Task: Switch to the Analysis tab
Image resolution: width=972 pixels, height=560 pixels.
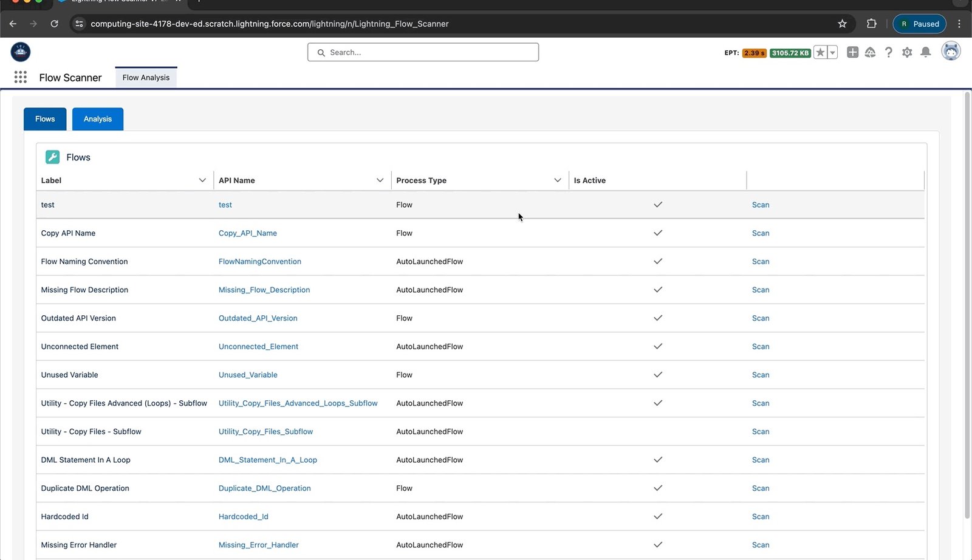Action: pos(98,119)
